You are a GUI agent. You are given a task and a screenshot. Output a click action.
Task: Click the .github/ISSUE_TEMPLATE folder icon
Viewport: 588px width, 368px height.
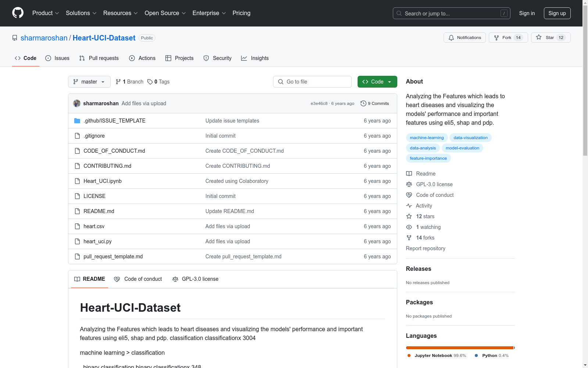77,121
